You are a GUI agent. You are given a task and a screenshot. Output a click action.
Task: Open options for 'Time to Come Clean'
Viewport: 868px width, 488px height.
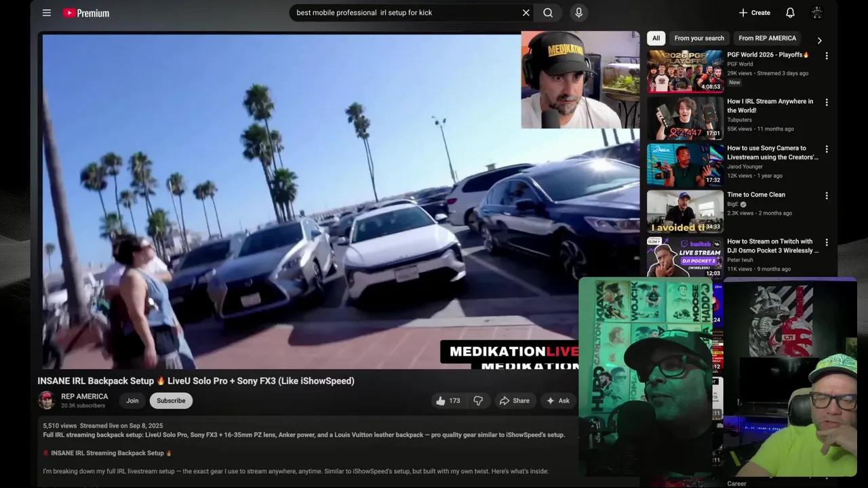[826, 196]
